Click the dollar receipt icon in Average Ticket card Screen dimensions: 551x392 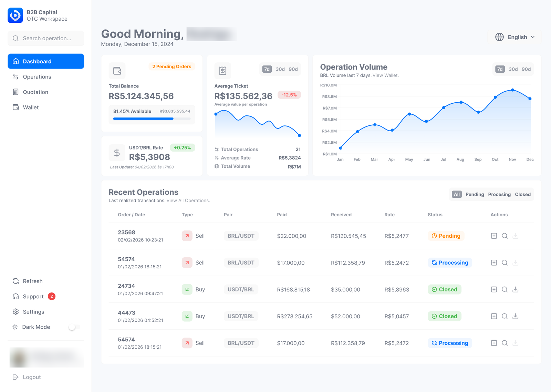(x=223, y=71)
